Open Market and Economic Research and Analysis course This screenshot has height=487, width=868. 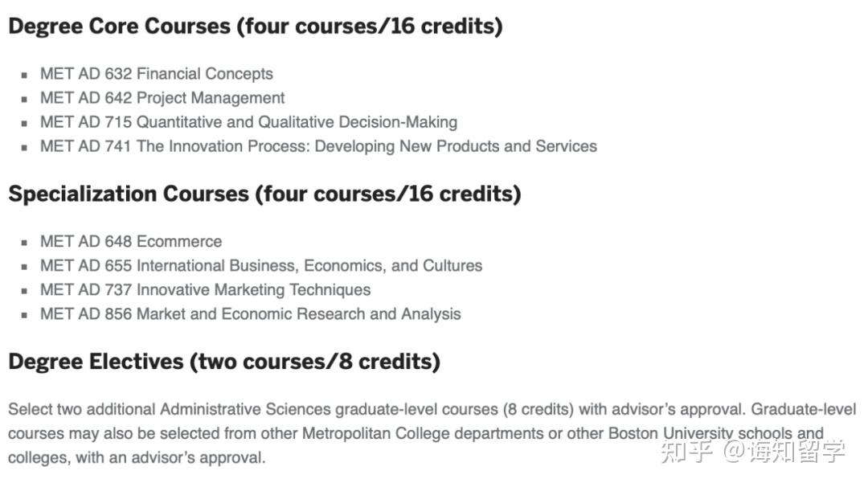pos(250,313)
